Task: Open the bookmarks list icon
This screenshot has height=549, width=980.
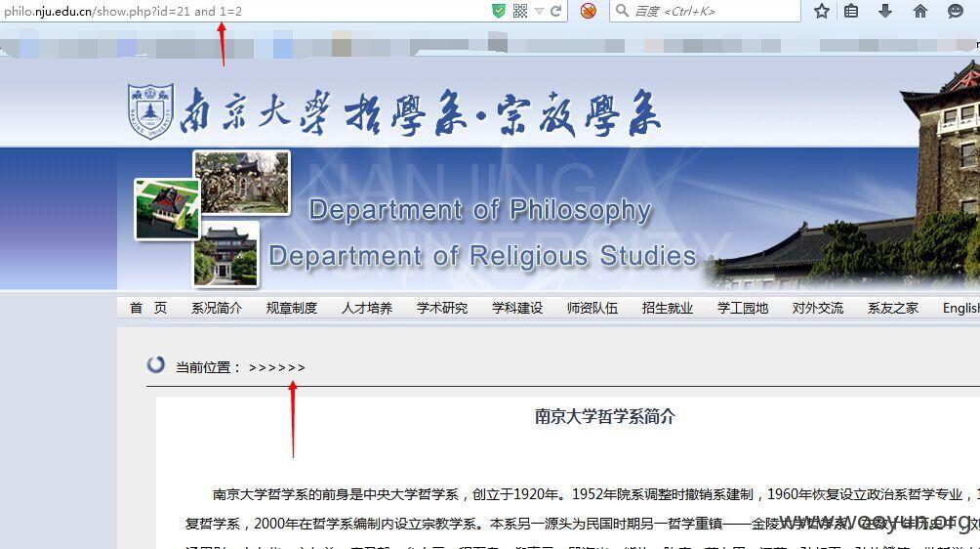Action: pos(851,11)
